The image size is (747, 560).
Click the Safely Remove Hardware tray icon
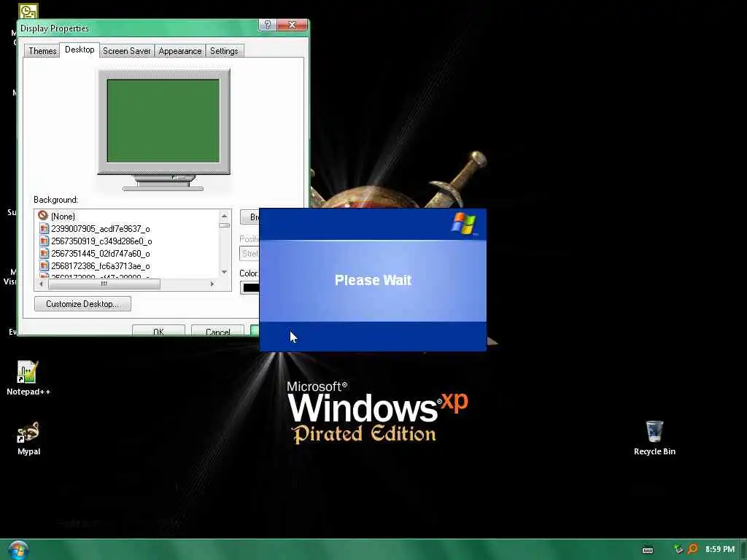(x=678, y=549)
